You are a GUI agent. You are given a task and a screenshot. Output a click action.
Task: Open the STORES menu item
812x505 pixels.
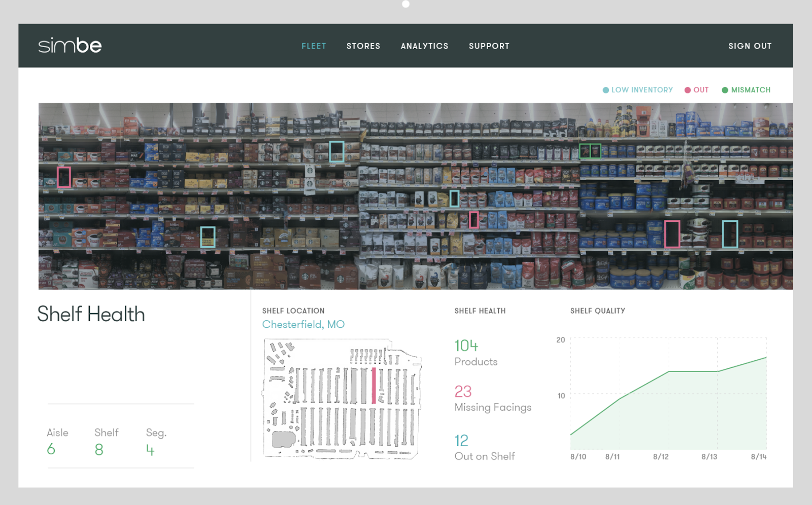click(x=363, y=46)
